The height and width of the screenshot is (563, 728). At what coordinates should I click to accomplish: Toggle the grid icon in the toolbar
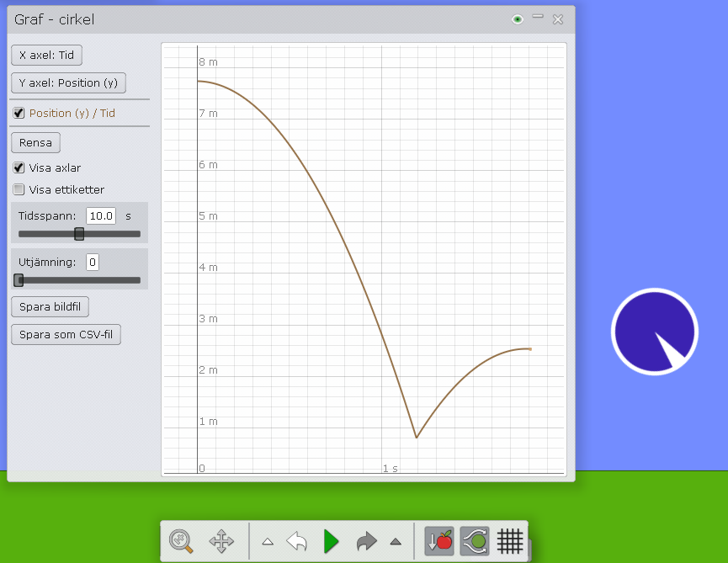[x=510, y=541]
